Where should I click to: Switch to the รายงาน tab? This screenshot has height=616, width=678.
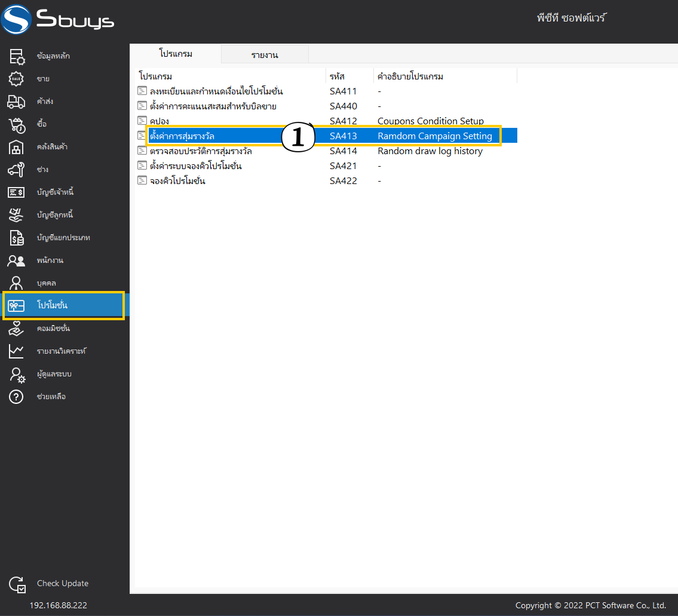[265, 55]
